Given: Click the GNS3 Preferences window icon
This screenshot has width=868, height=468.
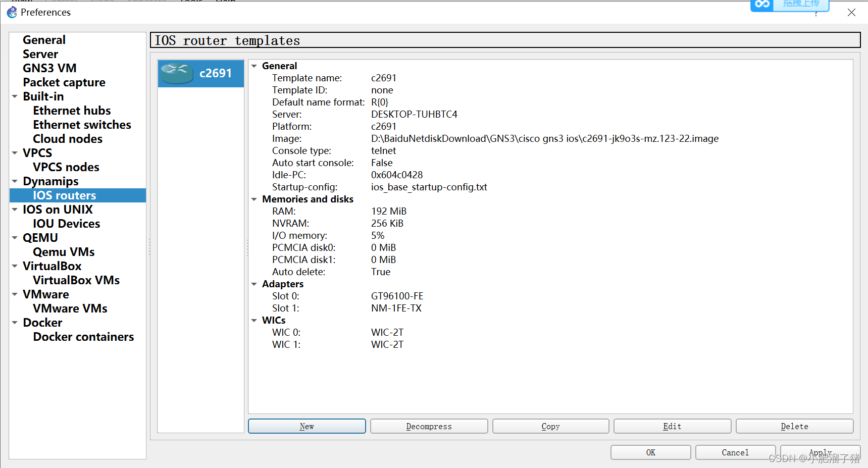Looking at the screenshot, I should (x=12, y=12).
